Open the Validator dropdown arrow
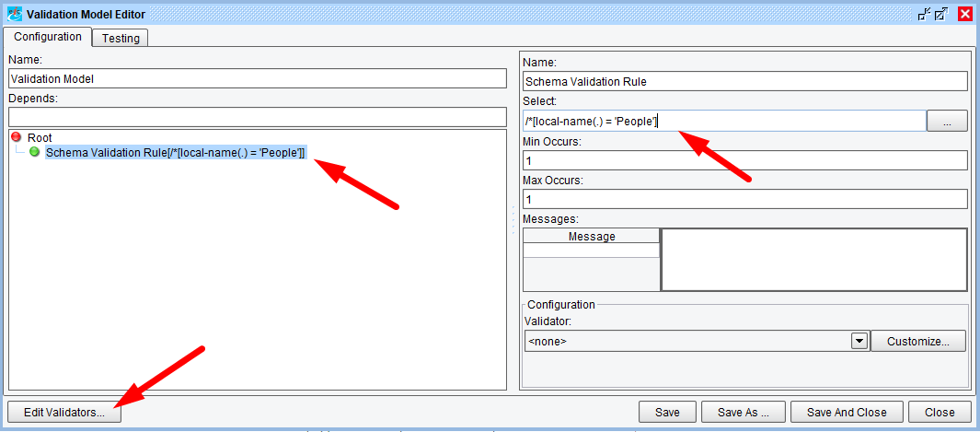The height and width of the screenshot is (432, 980). (x=859, y=342)
